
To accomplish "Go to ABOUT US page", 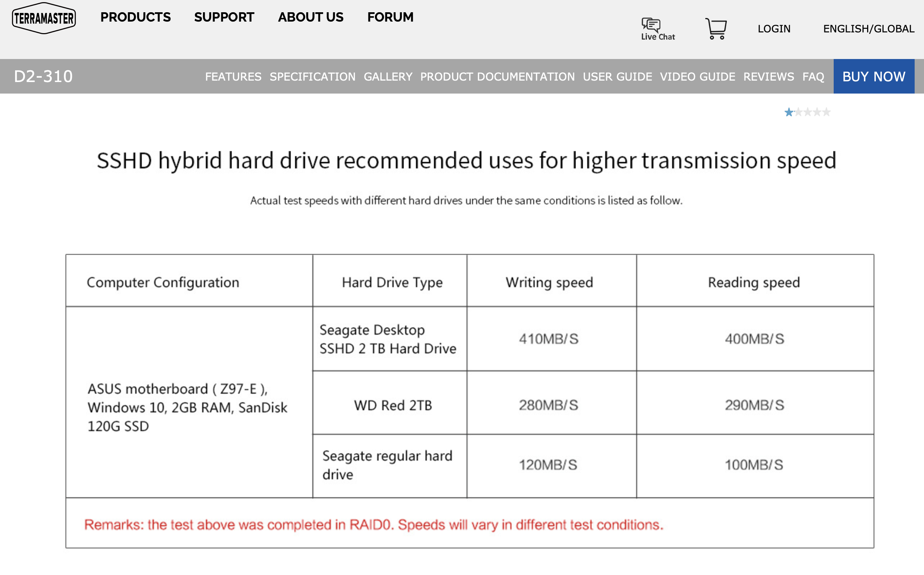I will pyautogui.click(x=310, y=17).
